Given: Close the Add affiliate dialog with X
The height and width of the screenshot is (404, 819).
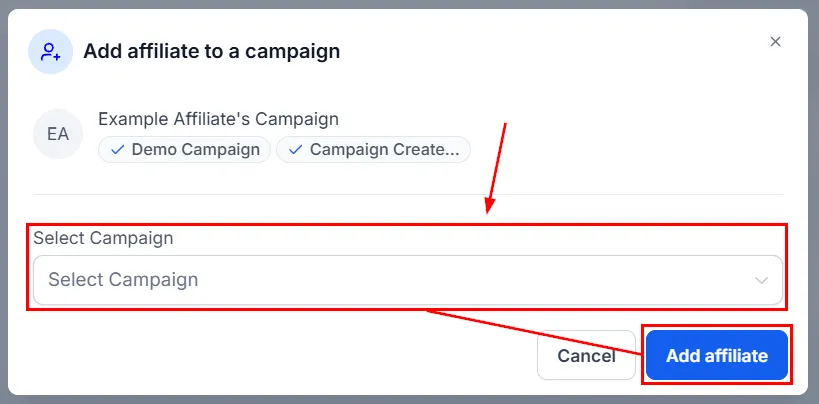Looking at the screenshot, I should point(775,42).
